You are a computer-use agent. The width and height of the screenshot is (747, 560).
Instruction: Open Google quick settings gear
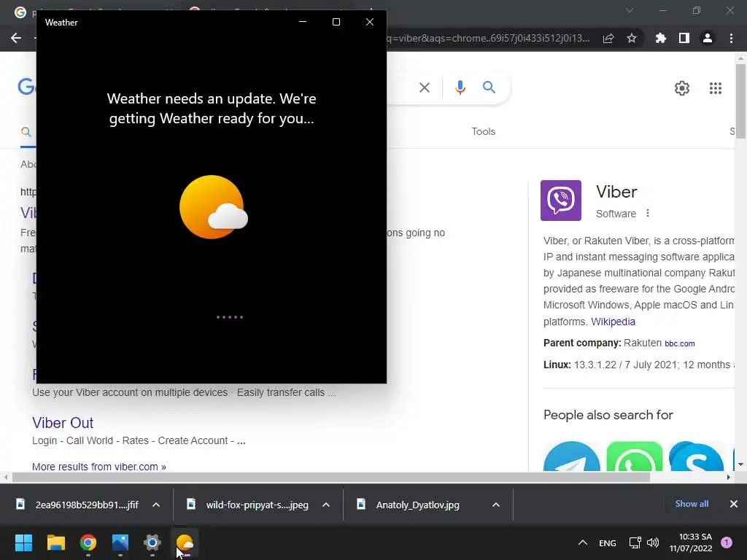coord(682,88)
